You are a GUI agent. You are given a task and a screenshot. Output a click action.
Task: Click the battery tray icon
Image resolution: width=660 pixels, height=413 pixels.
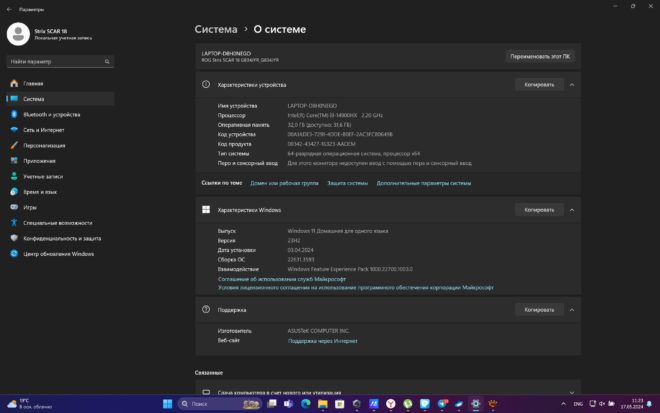click(x=611, y=404)
